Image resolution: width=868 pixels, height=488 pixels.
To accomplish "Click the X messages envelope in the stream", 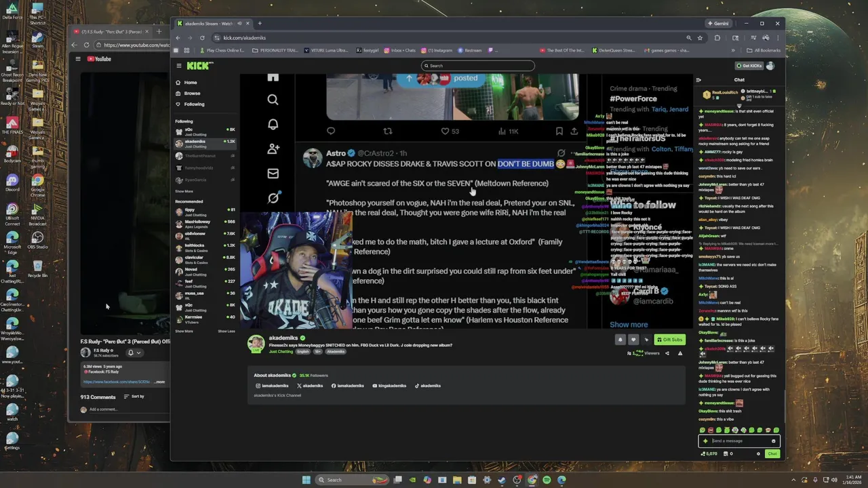I will click(273, 174).
